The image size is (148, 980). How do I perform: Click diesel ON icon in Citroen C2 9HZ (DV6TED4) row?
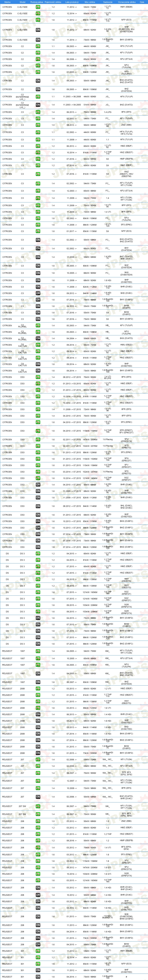pyautogui.click(x=38, y=89)
